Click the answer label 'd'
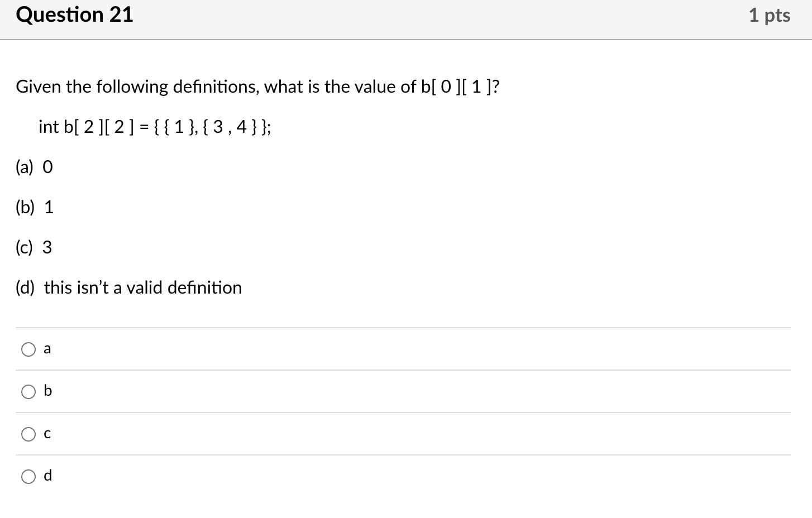812x518 pixels. point(47,476)
